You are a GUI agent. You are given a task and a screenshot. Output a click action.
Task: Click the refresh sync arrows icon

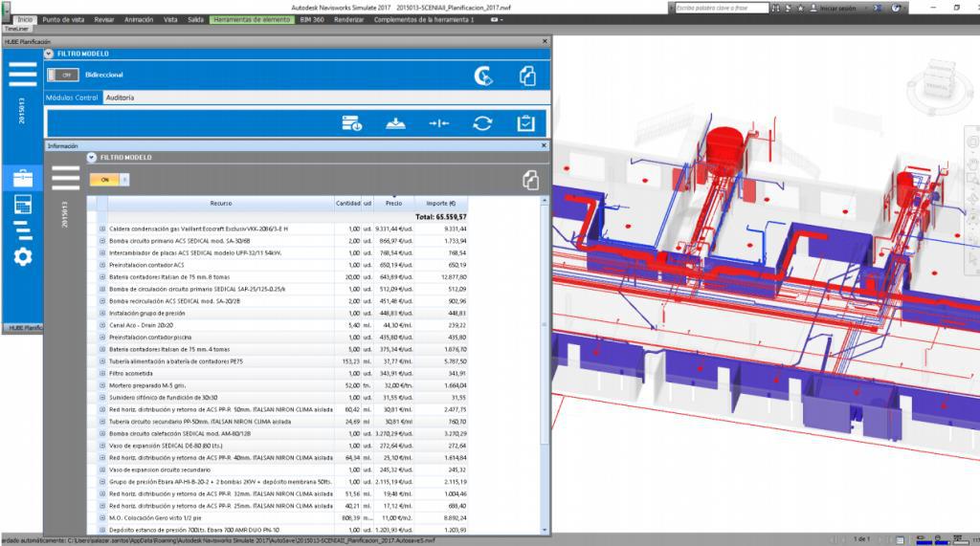click(483, 123)
